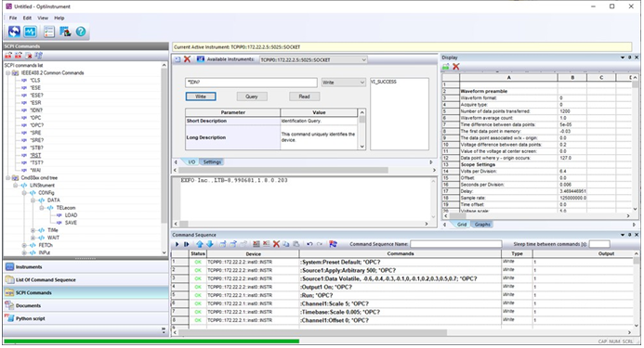Image resolution: width=644 pixels, height=348 pixels.
Task: Click the Query button
Action: coord(252,97)
